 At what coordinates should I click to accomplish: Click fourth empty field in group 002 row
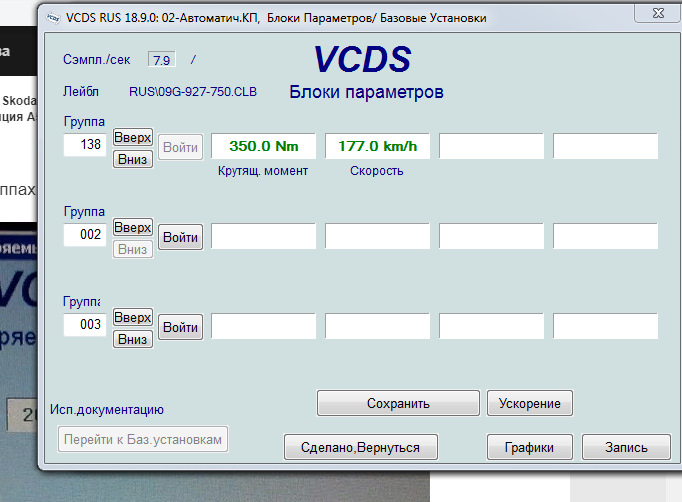click(605, 236)
